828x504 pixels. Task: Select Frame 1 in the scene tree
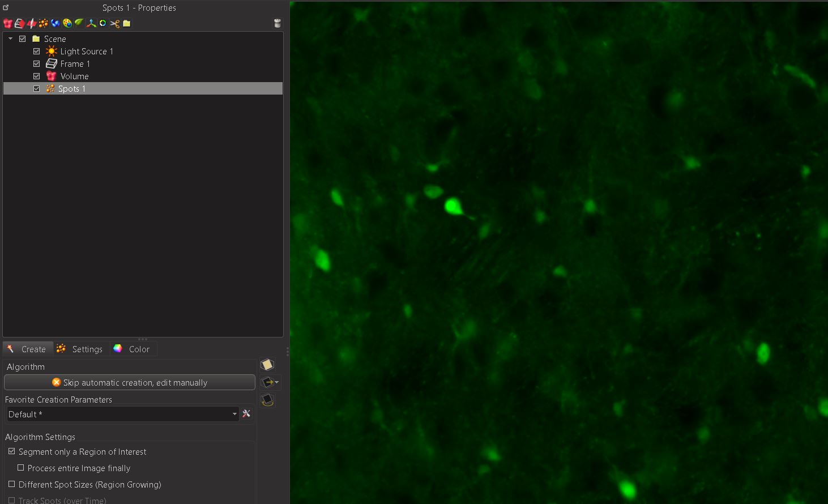(x=74, y=63)
